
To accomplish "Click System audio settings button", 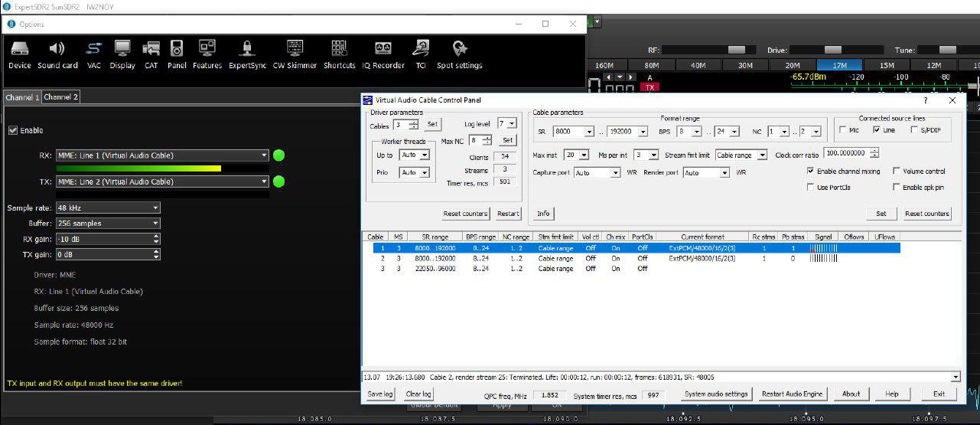I will tap(716, 394).
